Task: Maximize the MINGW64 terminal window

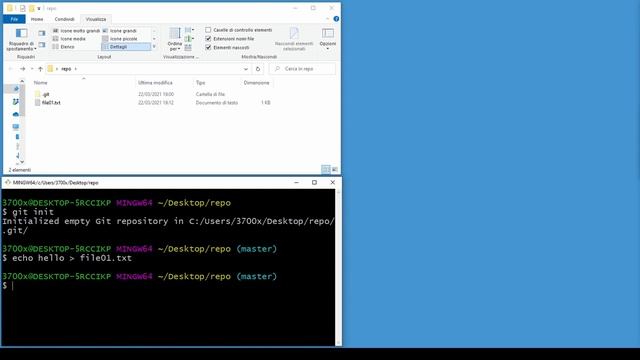Action: coord(314,182)
